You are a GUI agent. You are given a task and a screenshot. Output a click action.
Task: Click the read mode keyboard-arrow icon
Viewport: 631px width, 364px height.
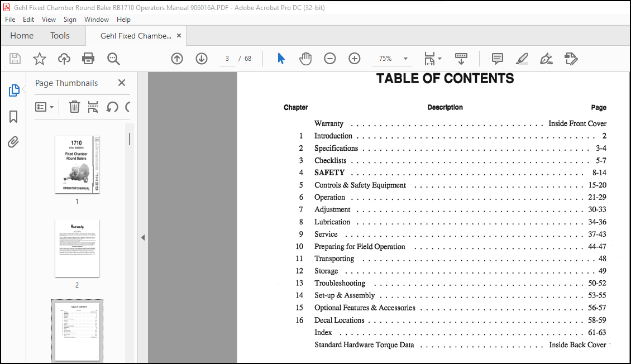coord(461,59)
